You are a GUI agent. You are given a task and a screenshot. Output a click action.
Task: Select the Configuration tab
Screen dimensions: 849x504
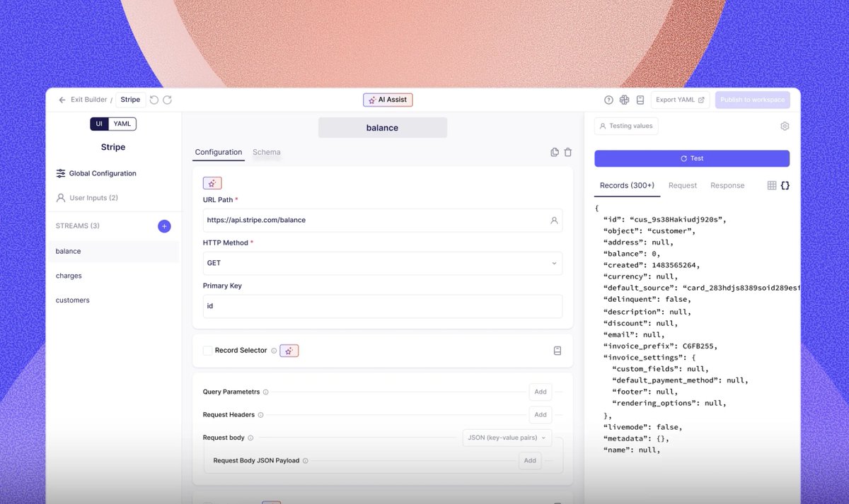pos(219,152)
